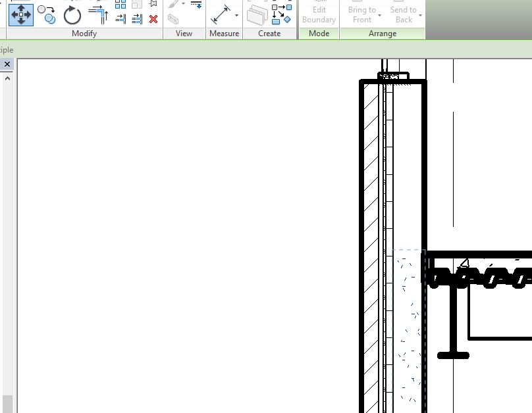Click the Pin element icon
This screenshot has width=532, height=413.
(x=153, y=4)
